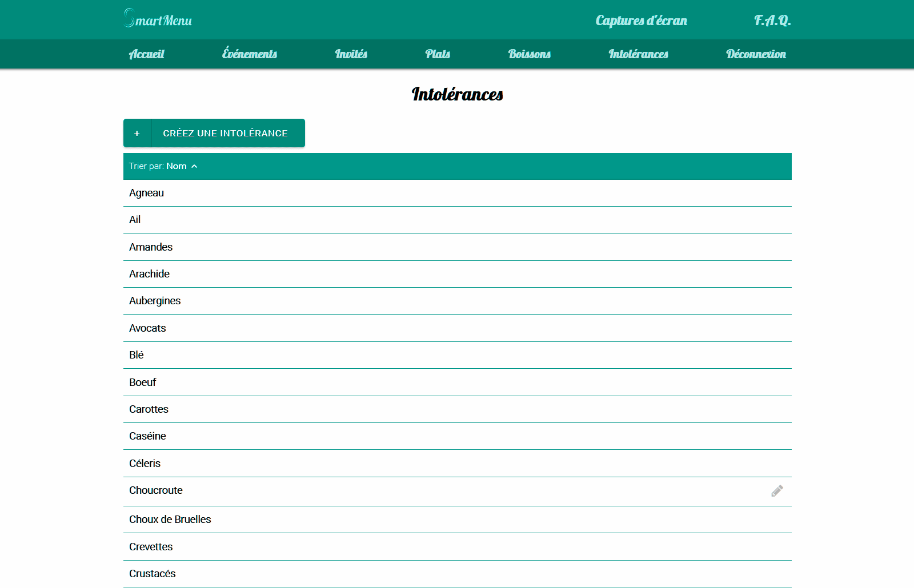Click Intolérances in the navigation bar
The height and width of the screenshot is (588, 914).
tap(638, 54)
